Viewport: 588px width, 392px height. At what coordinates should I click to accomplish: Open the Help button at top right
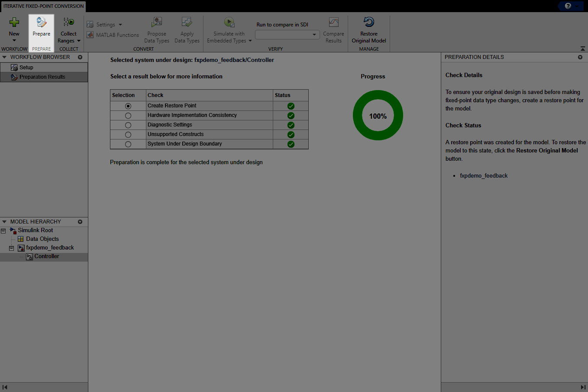(x=567, y=6)
